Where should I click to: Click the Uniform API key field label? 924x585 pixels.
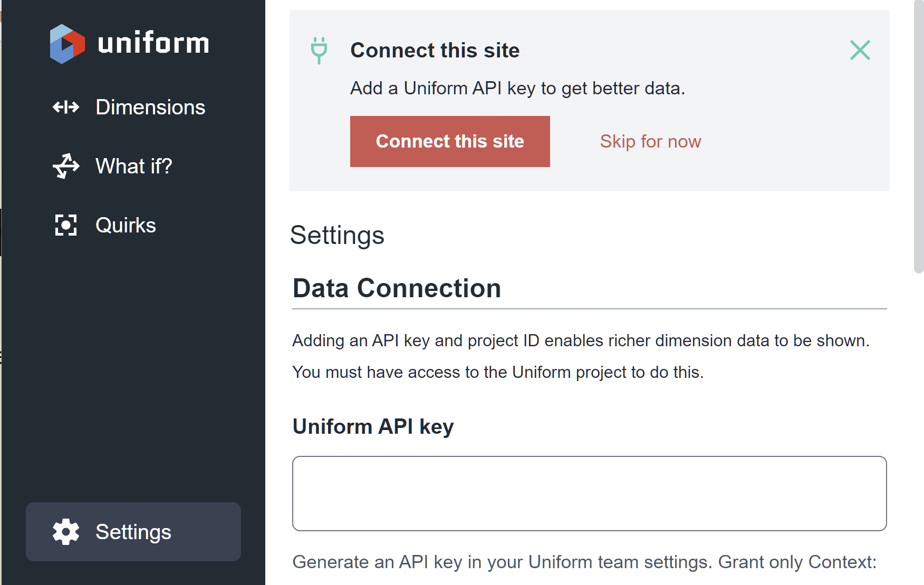(373, 426)
